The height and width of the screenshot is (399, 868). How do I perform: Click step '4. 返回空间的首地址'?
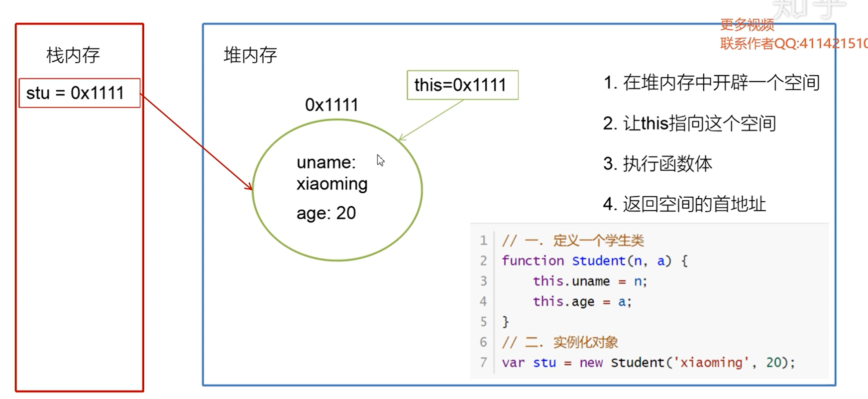coord(684,204)
